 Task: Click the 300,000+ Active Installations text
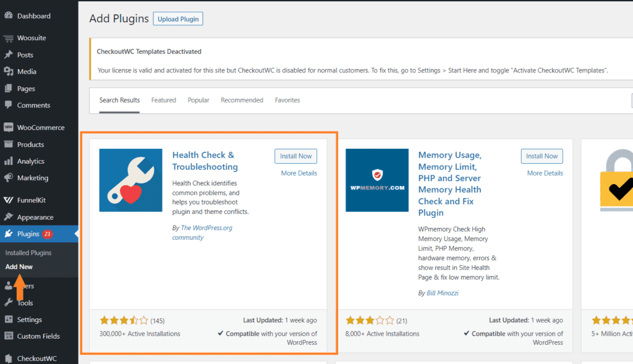coord(140,334)
